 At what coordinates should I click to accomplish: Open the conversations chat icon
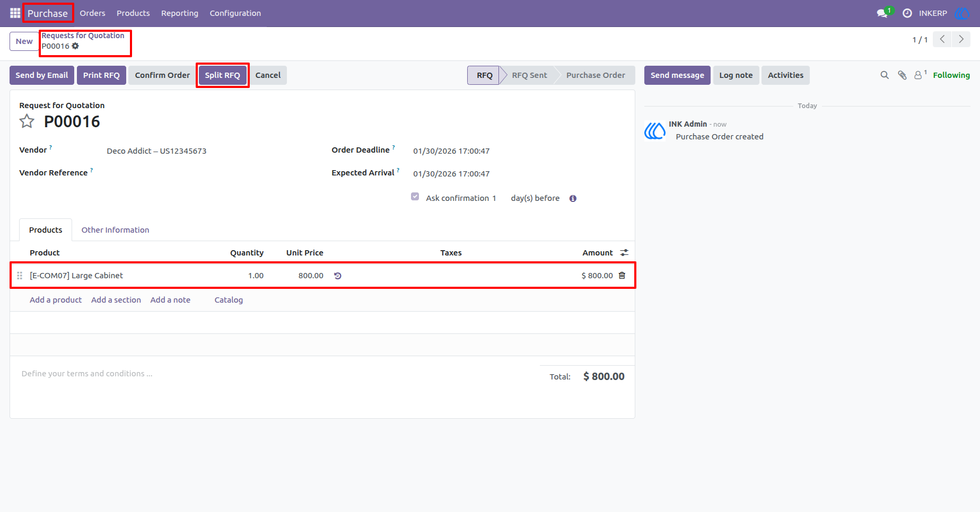pyautogui.click(x=882, y=13)
